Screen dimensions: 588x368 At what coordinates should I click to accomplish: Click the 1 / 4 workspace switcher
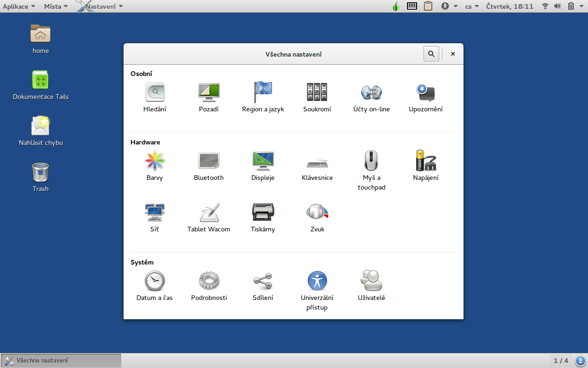tap(561, 361)
